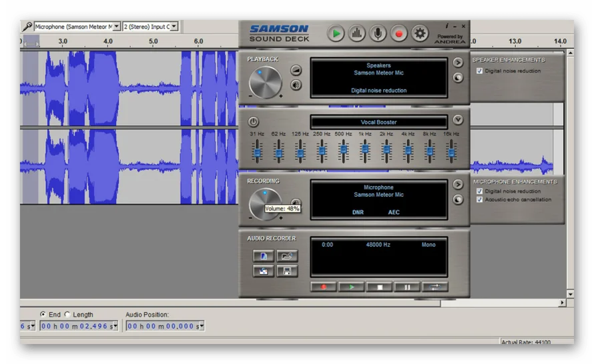Open the Audio Position time format dropdown
Screen dimensions: 594x364
202,326
